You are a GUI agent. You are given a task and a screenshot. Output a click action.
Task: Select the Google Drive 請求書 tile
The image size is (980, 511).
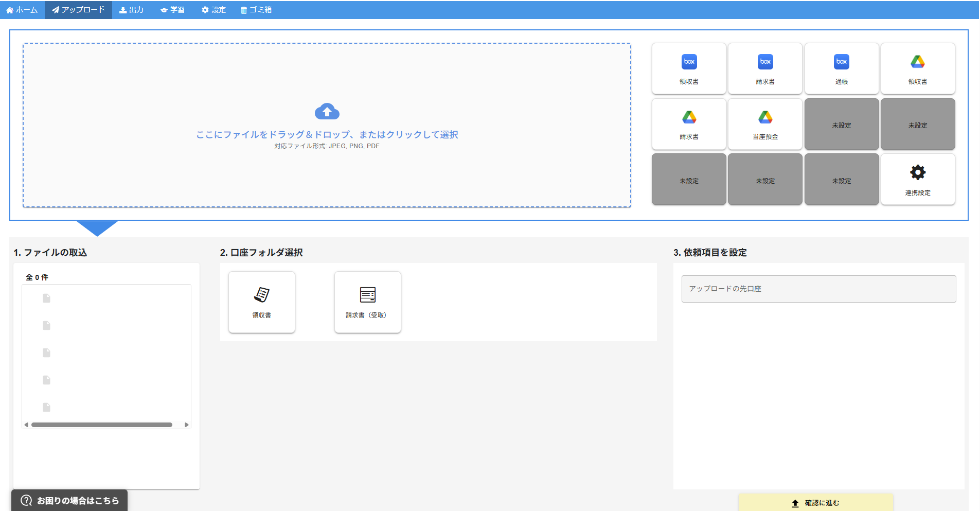click(689, 124)
